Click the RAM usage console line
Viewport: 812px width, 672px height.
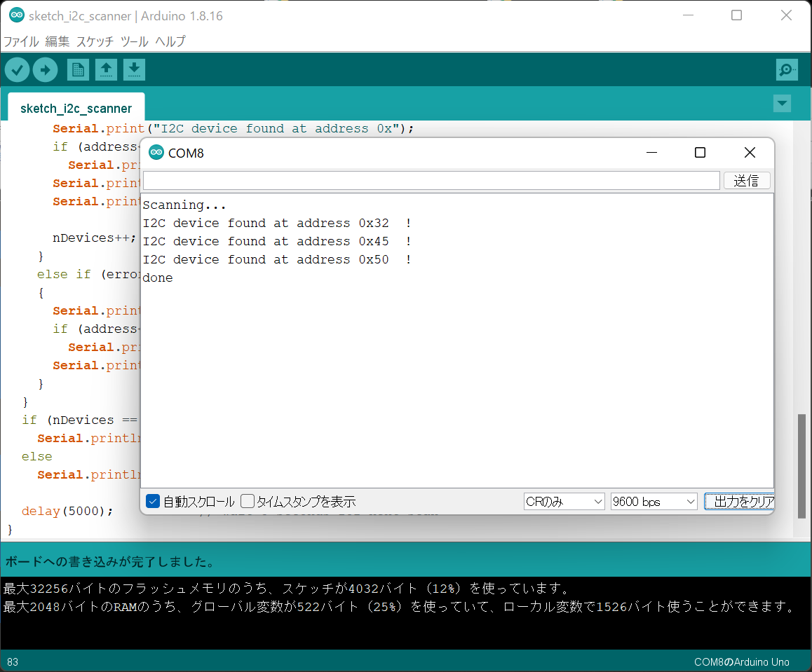point(400,606)
